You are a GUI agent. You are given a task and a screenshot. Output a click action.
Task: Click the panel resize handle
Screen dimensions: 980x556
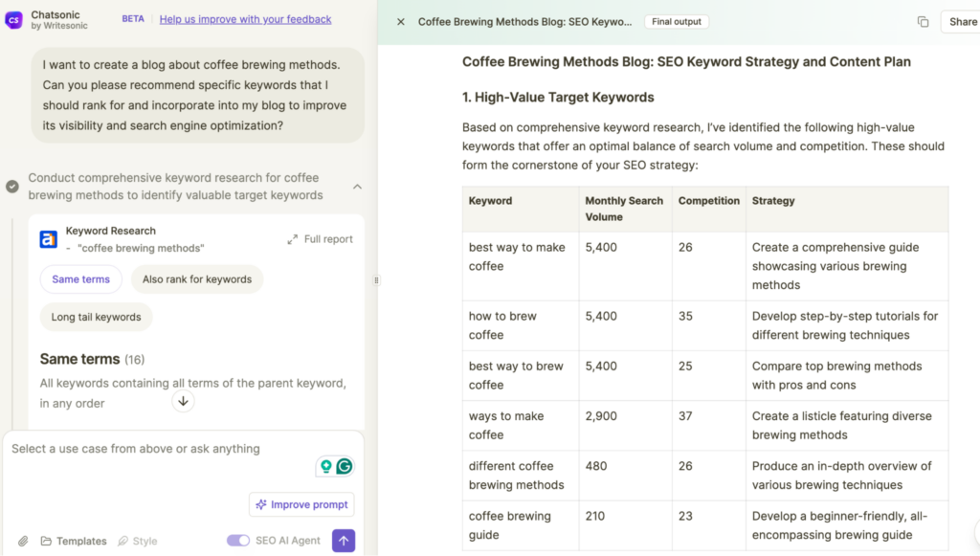pyautogui.click(x=376, y=280)
